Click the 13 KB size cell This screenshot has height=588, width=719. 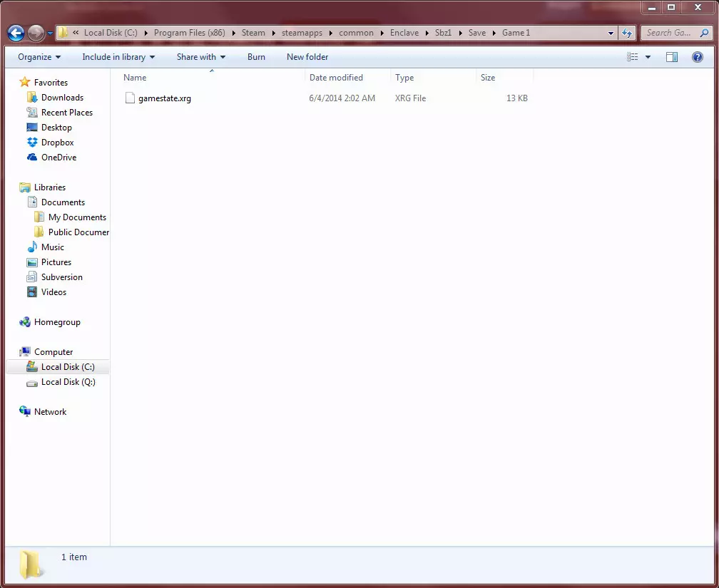[x=516, y=98]
